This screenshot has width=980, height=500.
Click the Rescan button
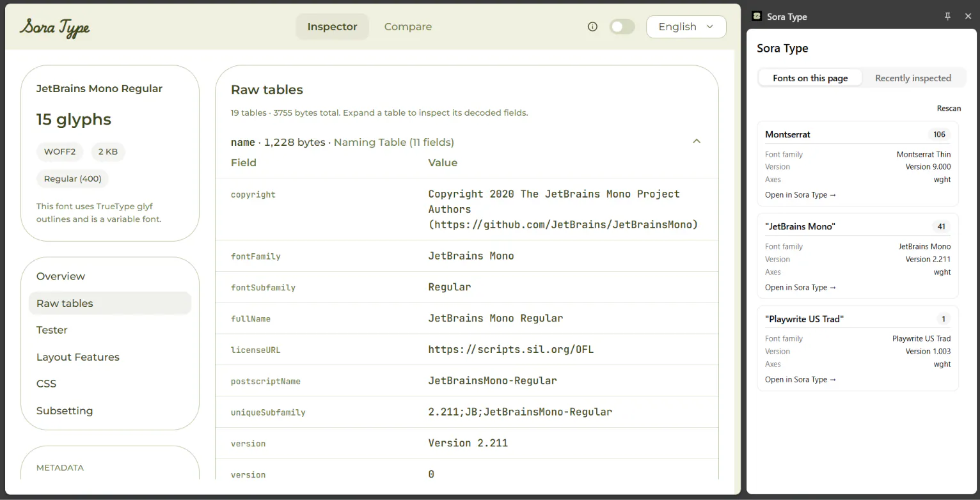coord(949,108)
